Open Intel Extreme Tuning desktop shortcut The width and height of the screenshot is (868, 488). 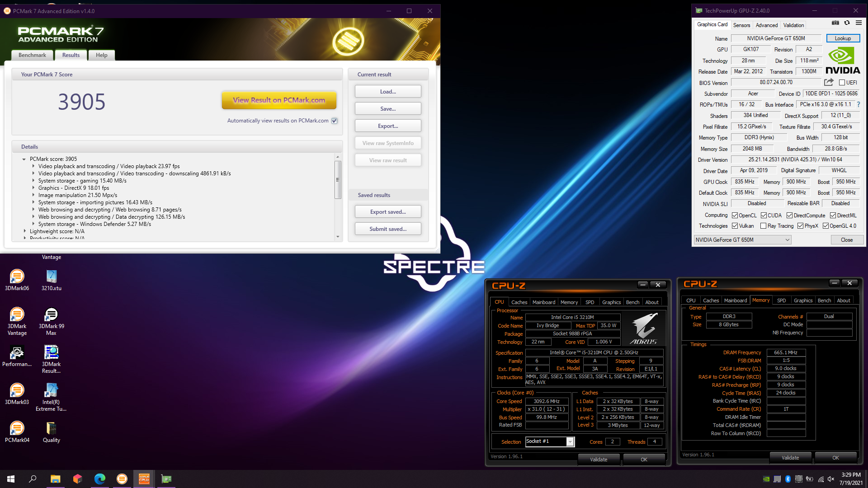[51, 397]
